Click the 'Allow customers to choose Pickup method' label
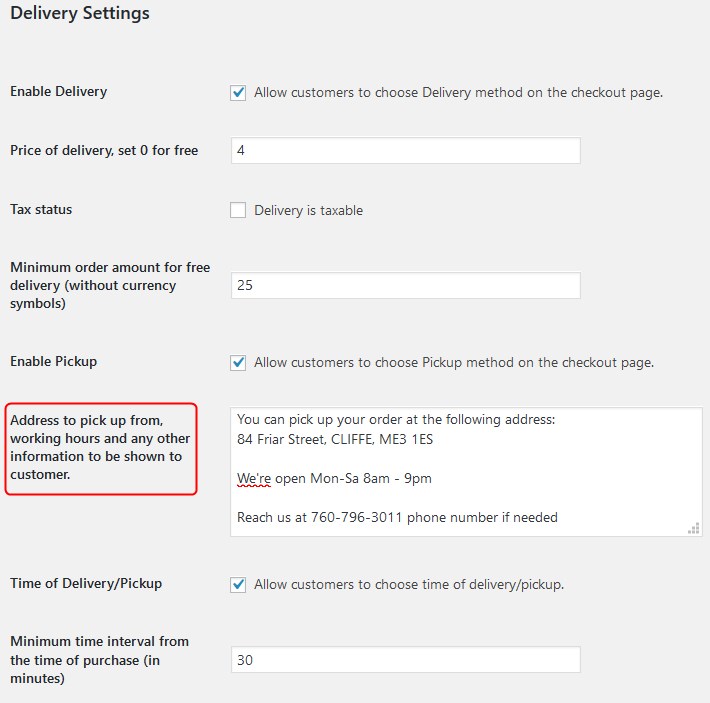710x703 pixels. point(454,363)
